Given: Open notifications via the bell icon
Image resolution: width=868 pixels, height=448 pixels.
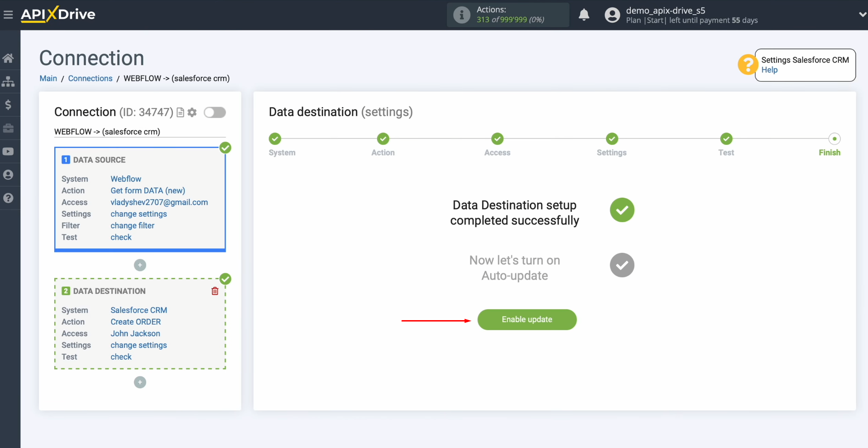Looking at the screenshot, I should coord(583,15).
